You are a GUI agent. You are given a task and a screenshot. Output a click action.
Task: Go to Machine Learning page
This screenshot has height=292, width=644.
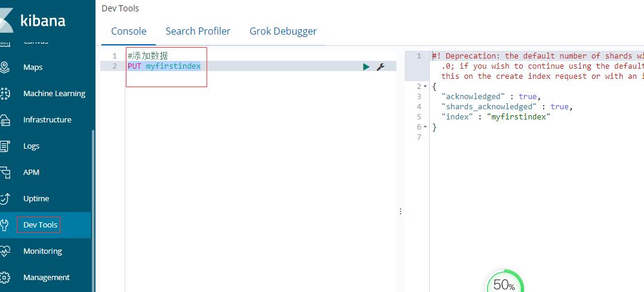pyautogui.click(x=54, y=94)
